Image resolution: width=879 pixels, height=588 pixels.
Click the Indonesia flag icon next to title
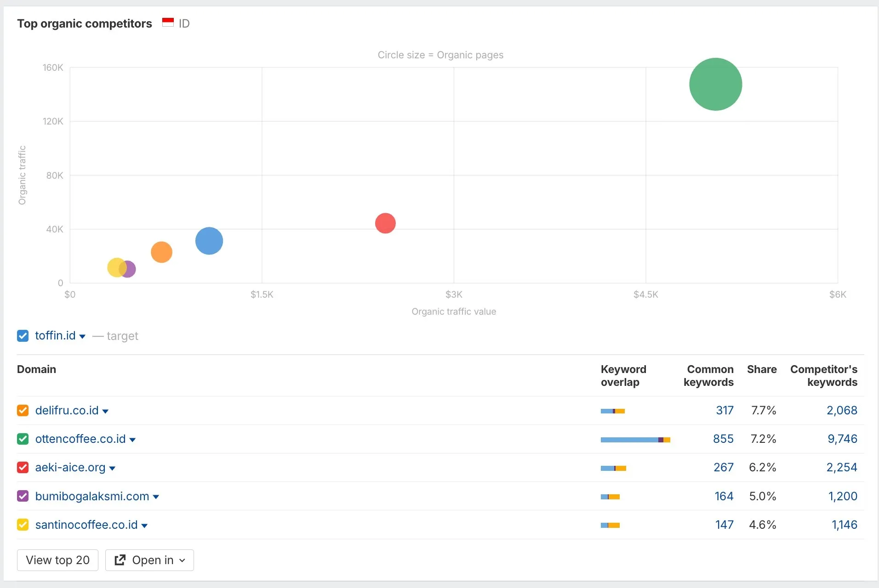click(168, 22)
